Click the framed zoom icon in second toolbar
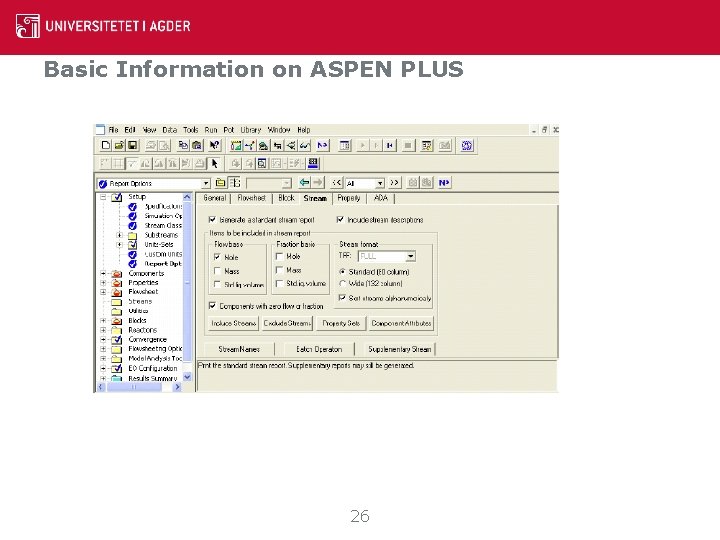Image resolution: width=720 pixels, height=540 pixels. coord(262,163)
